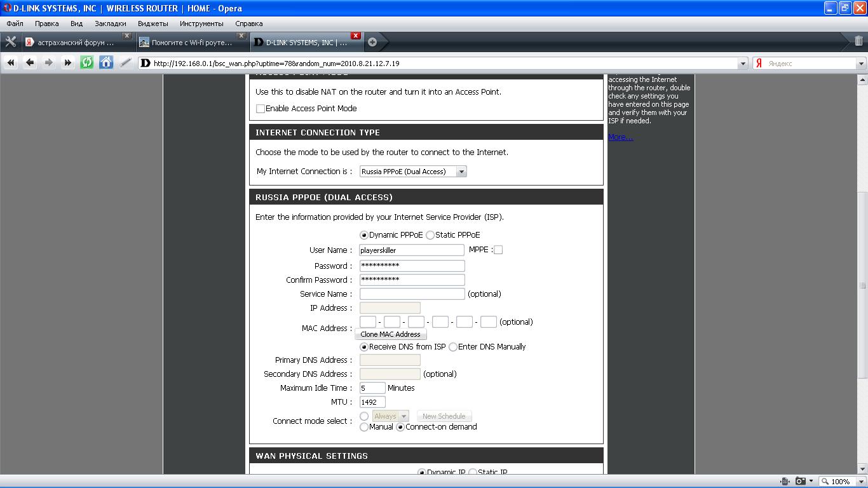Expand Yandex search box dropdown arrow
Viewport: 868px width, 488px height.
(861, 64)
